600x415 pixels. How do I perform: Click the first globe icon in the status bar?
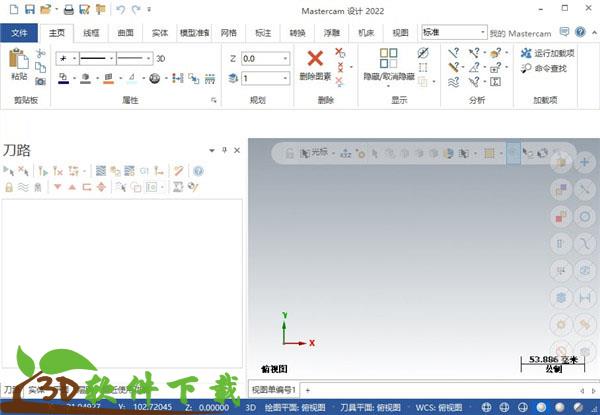(x=486, y=407)
